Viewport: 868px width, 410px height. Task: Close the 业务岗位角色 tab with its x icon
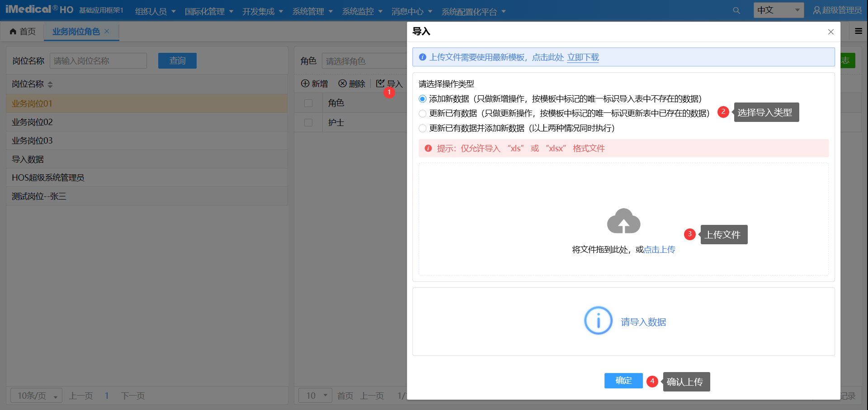tap(107, 31)
